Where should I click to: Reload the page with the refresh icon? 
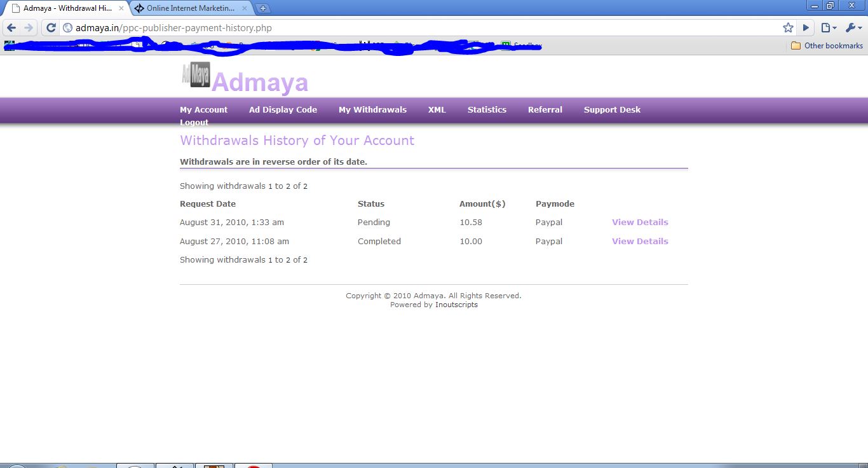(x=51, y=28)
